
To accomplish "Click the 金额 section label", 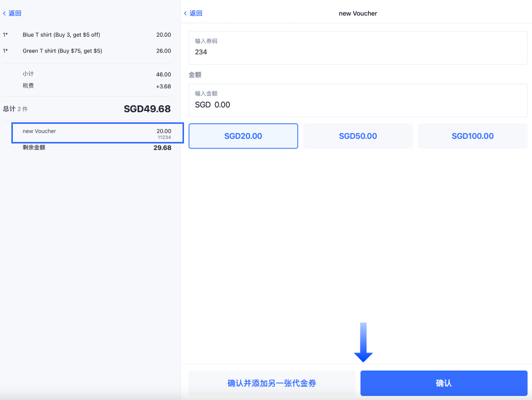I will pyautogui.click(x=195, y=75).
